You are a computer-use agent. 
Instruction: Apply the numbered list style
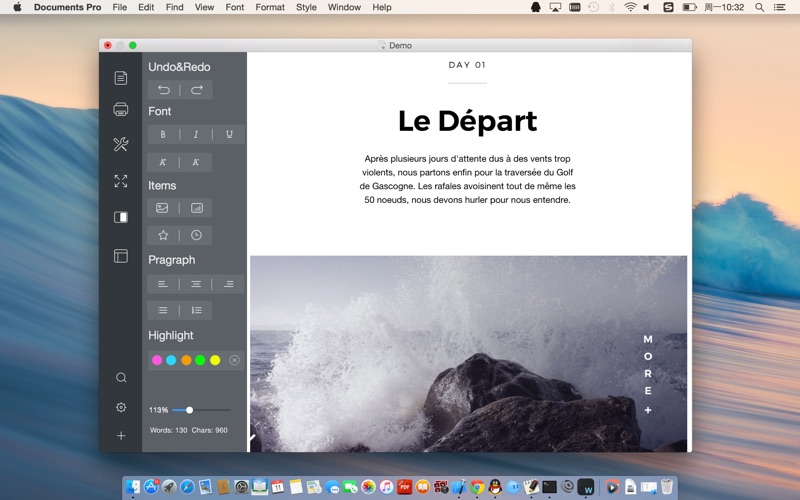(x=196, y=310)
